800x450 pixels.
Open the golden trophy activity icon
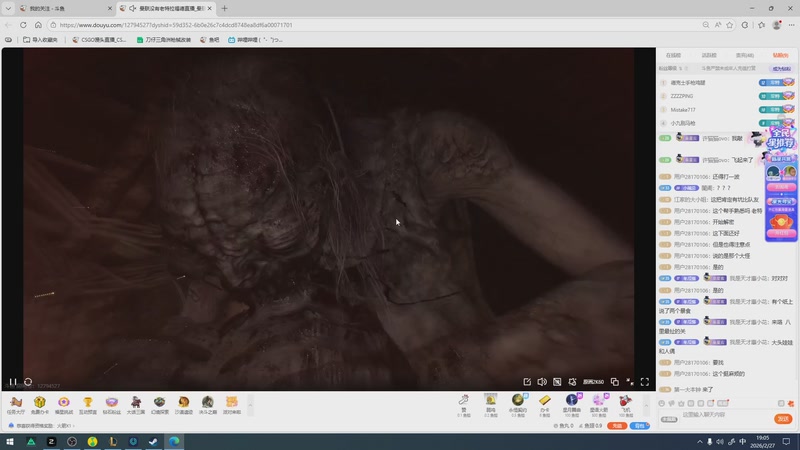point(88,405)
